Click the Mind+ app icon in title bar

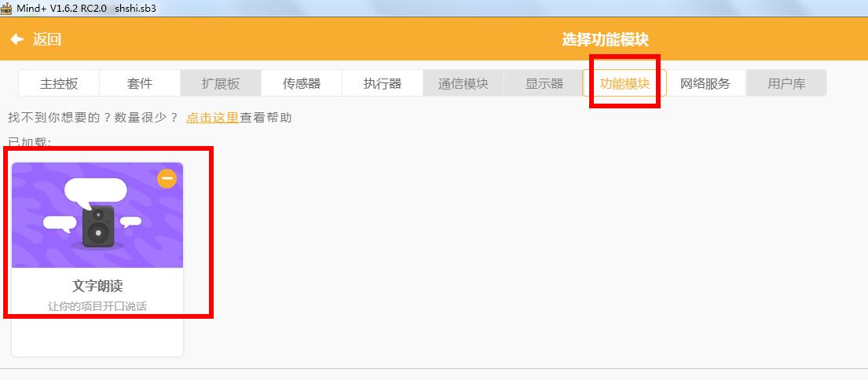(x=6, y=9)
